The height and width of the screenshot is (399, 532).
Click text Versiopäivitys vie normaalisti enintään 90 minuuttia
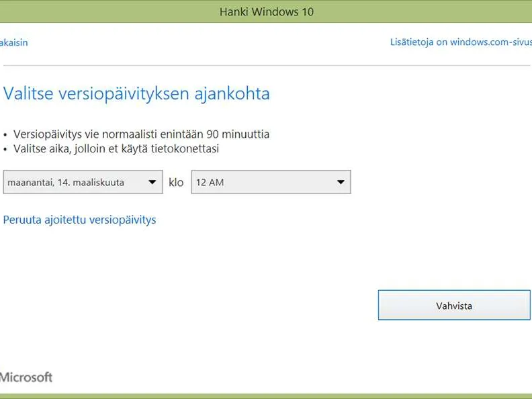click(141, 134)
